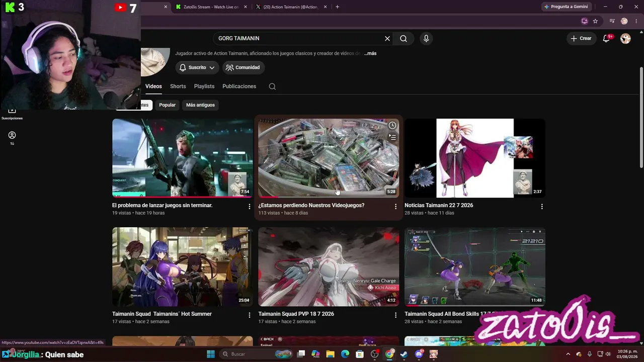Open the Chrome profile avatar
Image resolution: width=644 pixels, height=362 pixels.
coord(624,21)
